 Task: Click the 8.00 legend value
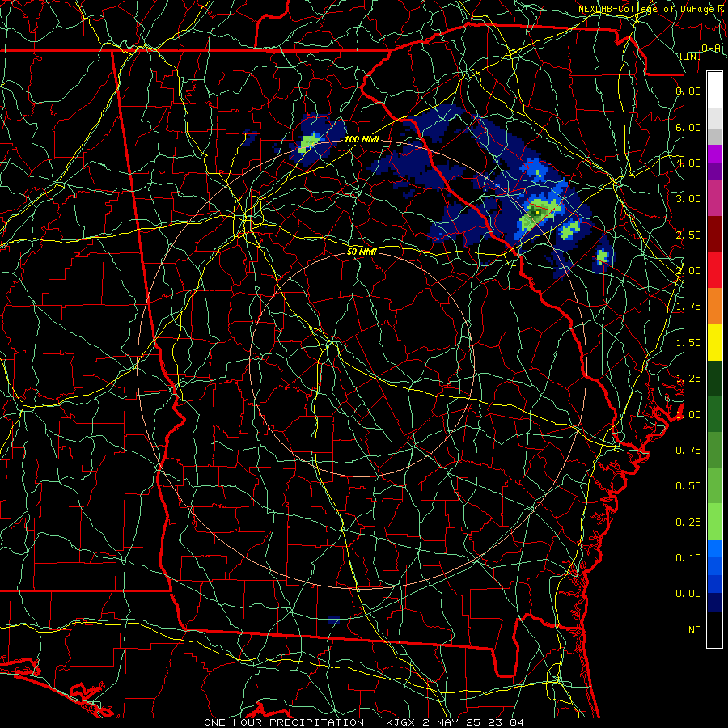click(688, 91)
